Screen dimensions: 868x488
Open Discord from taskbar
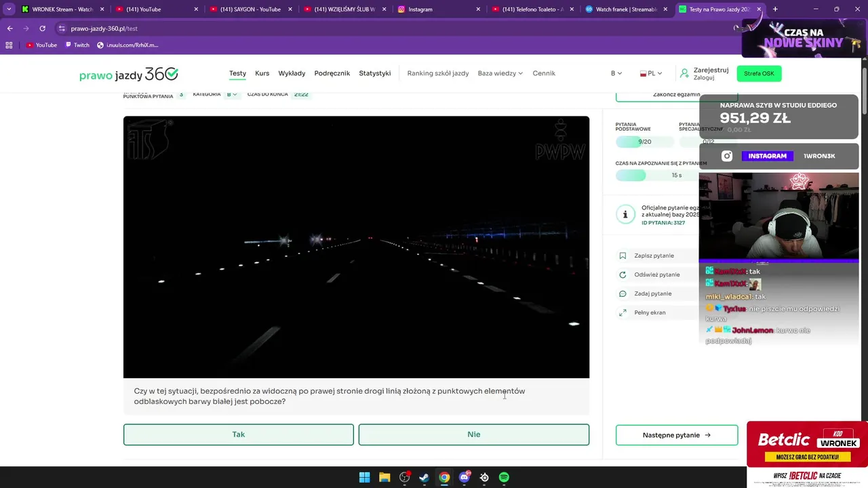465,477
